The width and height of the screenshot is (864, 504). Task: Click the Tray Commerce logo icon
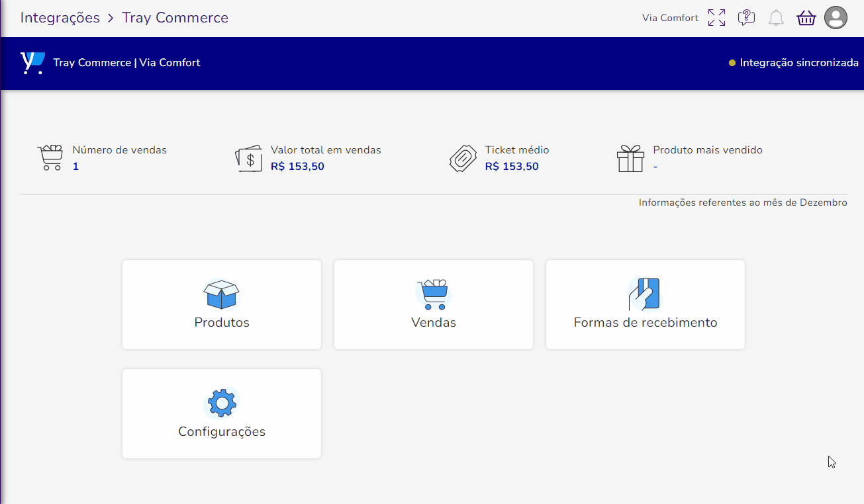coord(32,63)
